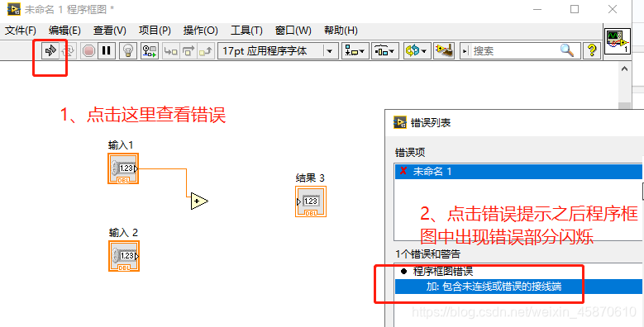Open the 操作(O) menu
Viewport: 644px width, 327px height.
pyautogui.click(x=200, y=31)
